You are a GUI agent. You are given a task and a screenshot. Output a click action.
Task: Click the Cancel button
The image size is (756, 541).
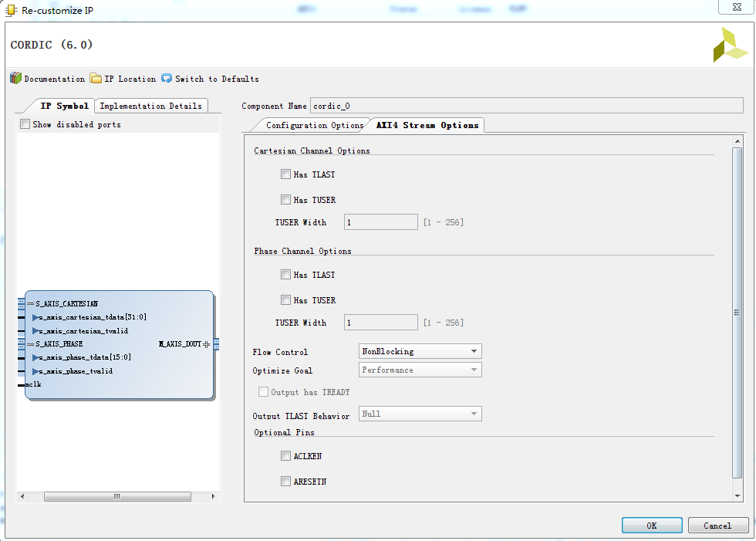pyautogui.click(x=717, y=525)
